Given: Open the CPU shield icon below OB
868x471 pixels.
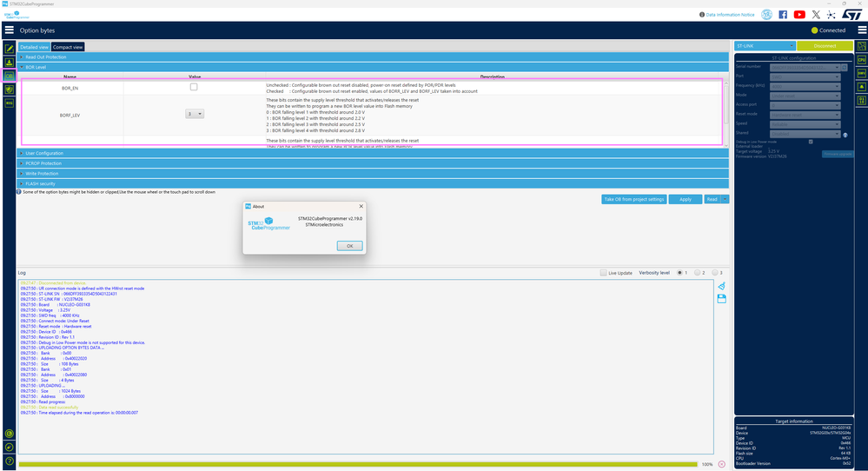Looking at the screenshot, I should 9,90.
